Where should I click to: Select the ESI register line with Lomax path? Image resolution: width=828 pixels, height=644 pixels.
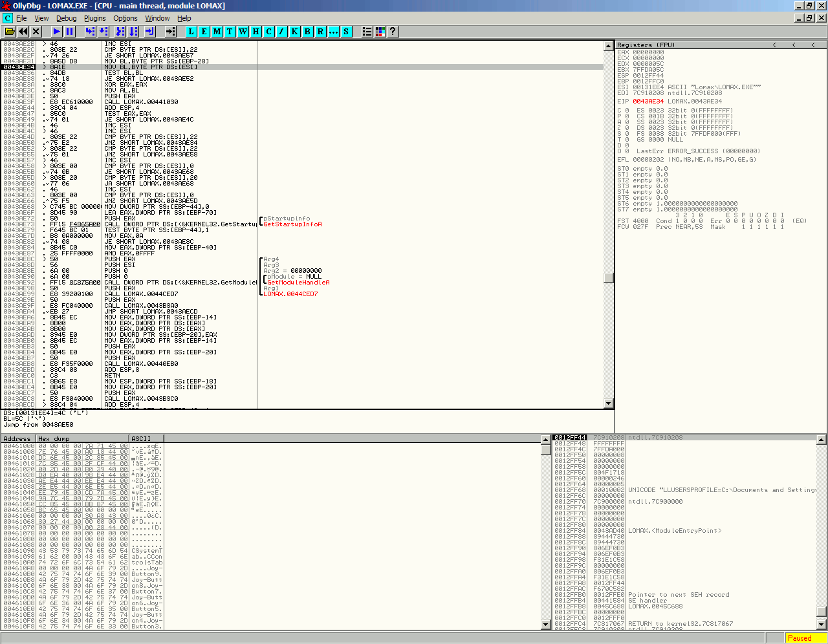pyautogui.click(x=689, y=87)
